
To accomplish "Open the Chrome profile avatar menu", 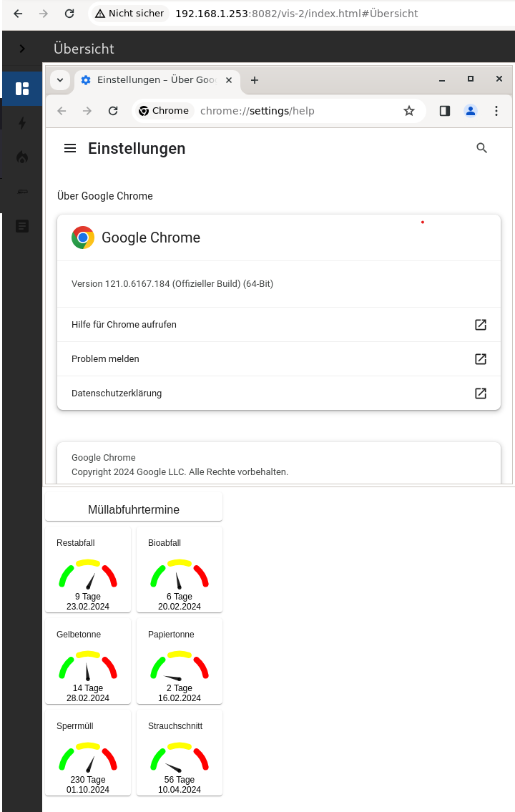I will point(471,111).
